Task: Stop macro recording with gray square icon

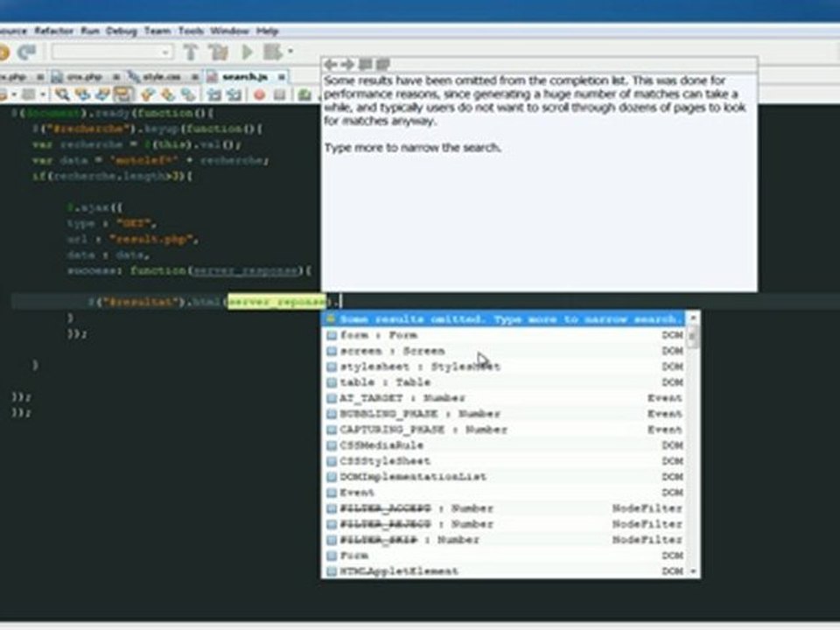Action: [279, 94]
